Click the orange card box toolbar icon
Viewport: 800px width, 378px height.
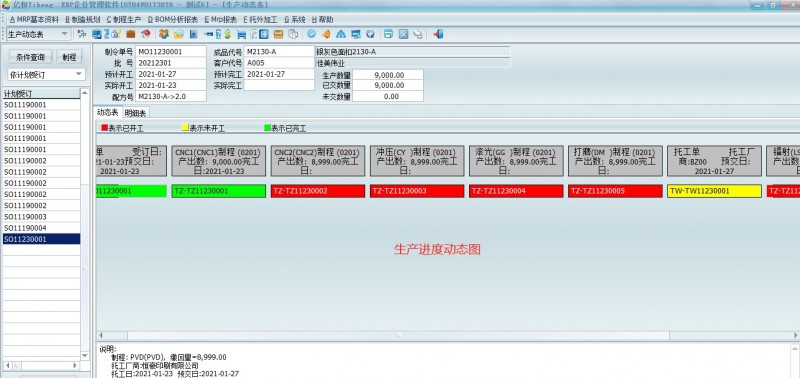pyautogui.click(x=278, y=34)
